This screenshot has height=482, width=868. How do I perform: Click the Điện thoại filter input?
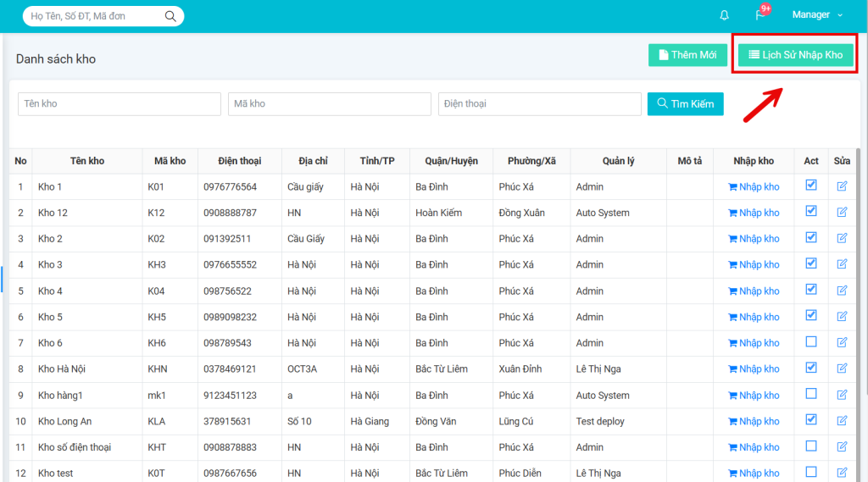(539, 104)
